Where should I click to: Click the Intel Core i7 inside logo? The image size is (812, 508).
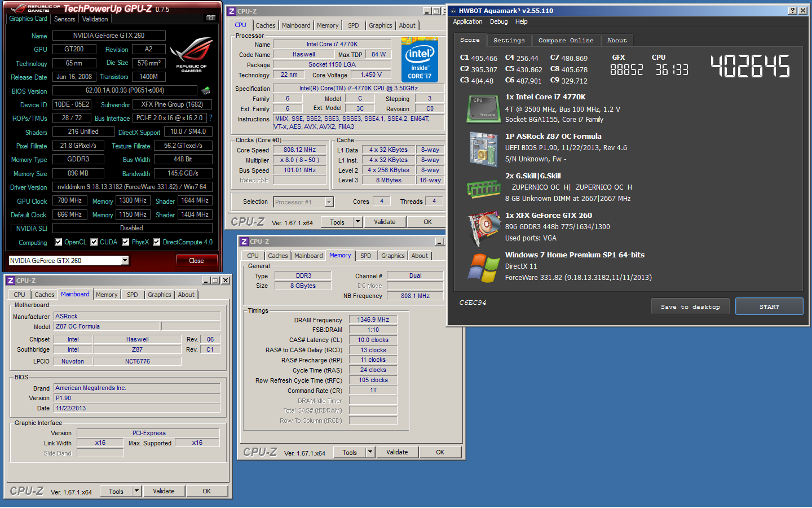click(x=420, y=60)
